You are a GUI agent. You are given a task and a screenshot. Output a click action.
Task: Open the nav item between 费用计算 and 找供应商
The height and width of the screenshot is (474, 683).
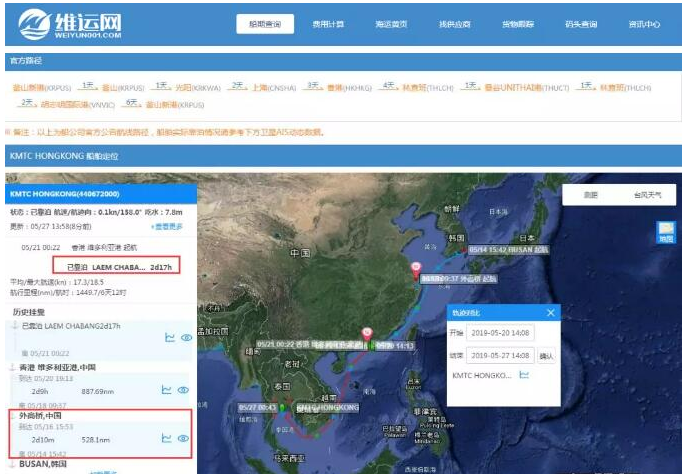pyautogui.click(x=391, y=24)
